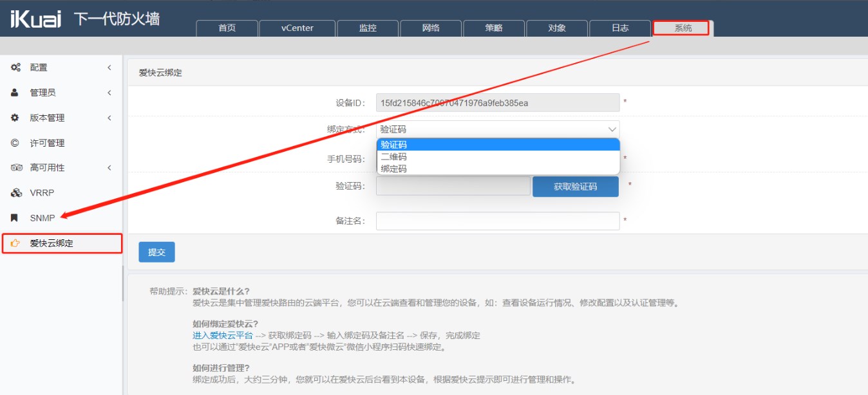Image resolution: width=868 pixels, height=395 pixels.
Task: Select 绑定码 option in dropdown list
Action: [498, 169]
